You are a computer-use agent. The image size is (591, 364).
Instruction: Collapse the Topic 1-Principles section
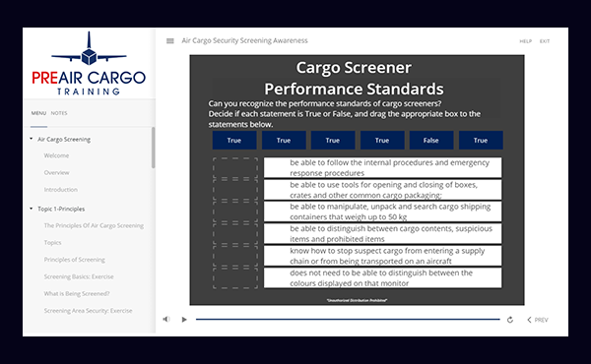coord(32,209)
